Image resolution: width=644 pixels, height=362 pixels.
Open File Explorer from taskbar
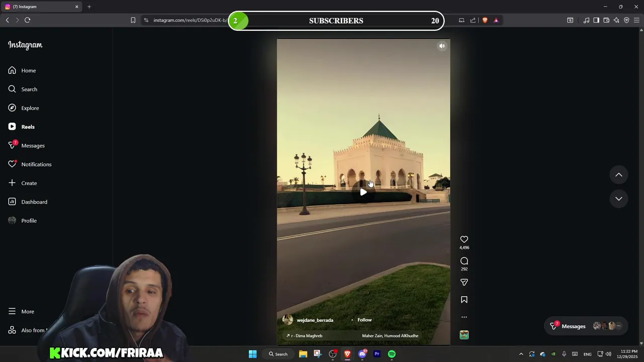[303, 354]
